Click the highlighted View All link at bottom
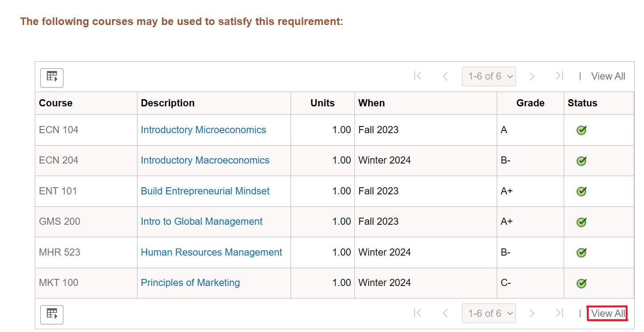This screenshot has width=644, height=332. 607,313
